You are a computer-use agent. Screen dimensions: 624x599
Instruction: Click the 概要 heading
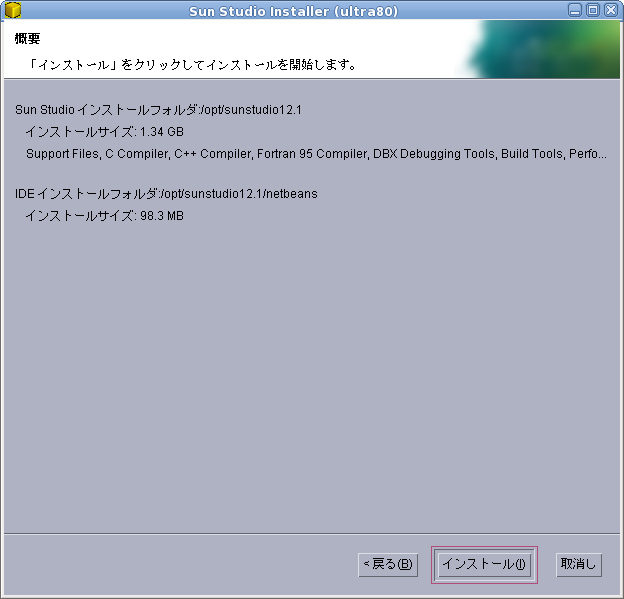pos(27,39)
